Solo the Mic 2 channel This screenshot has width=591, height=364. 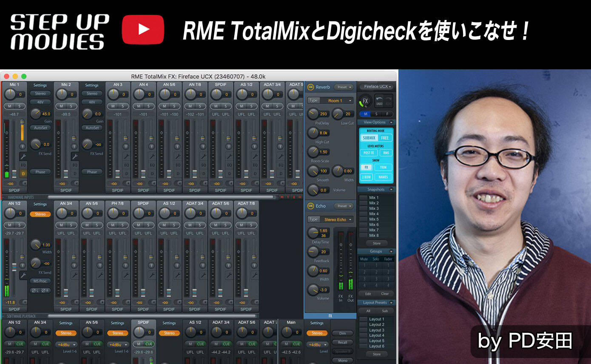point(71,106)
